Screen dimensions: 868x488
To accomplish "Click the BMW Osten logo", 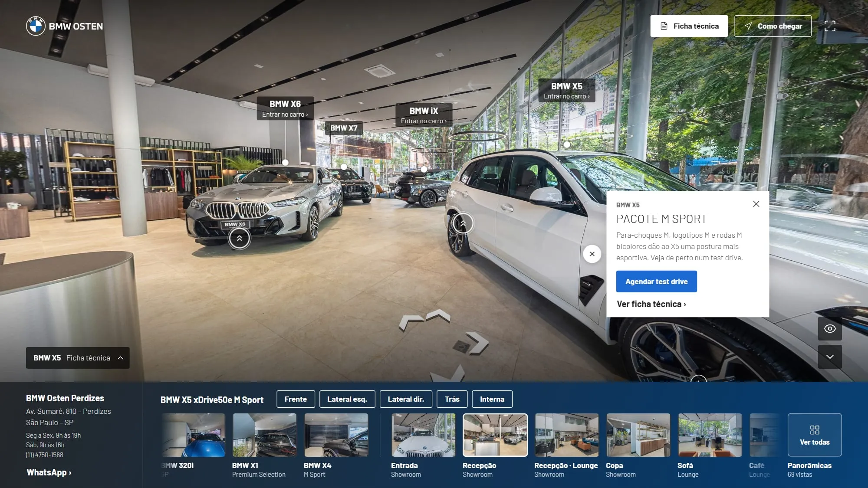I will (64, 26).
